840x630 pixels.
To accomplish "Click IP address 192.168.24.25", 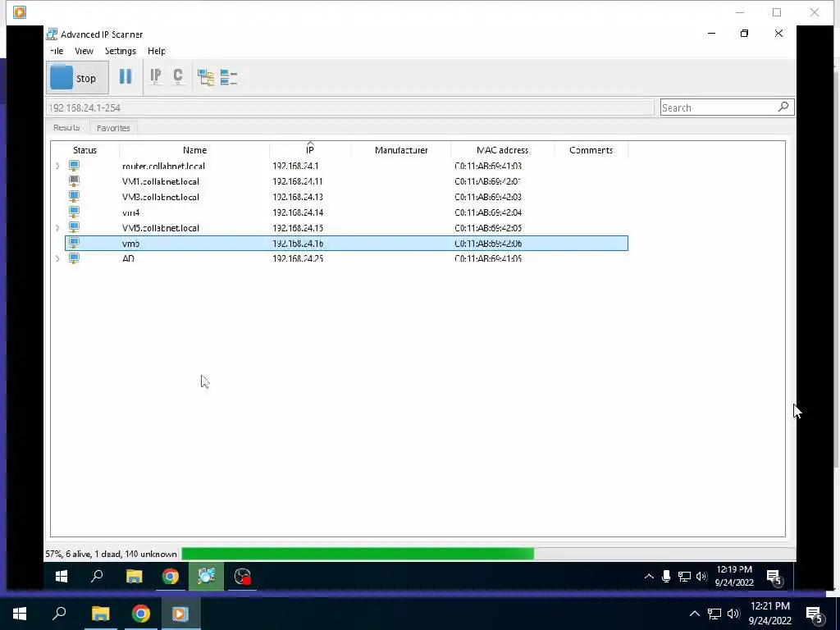I will 297,258.
